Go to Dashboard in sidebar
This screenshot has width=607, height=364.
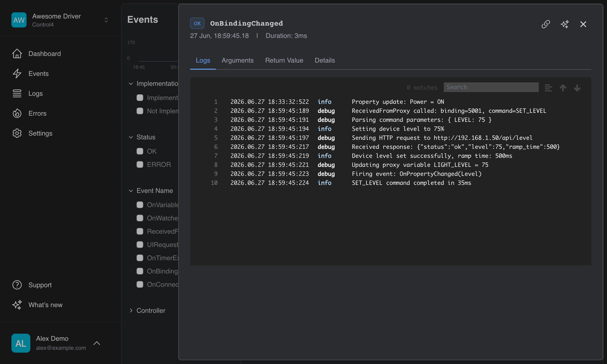44,54
